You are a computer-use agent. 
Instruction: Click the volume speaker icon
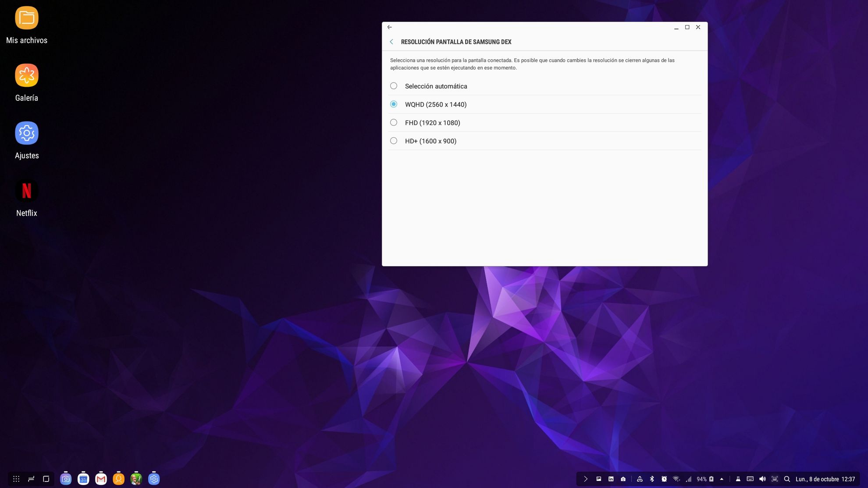[x=762, y=479]
